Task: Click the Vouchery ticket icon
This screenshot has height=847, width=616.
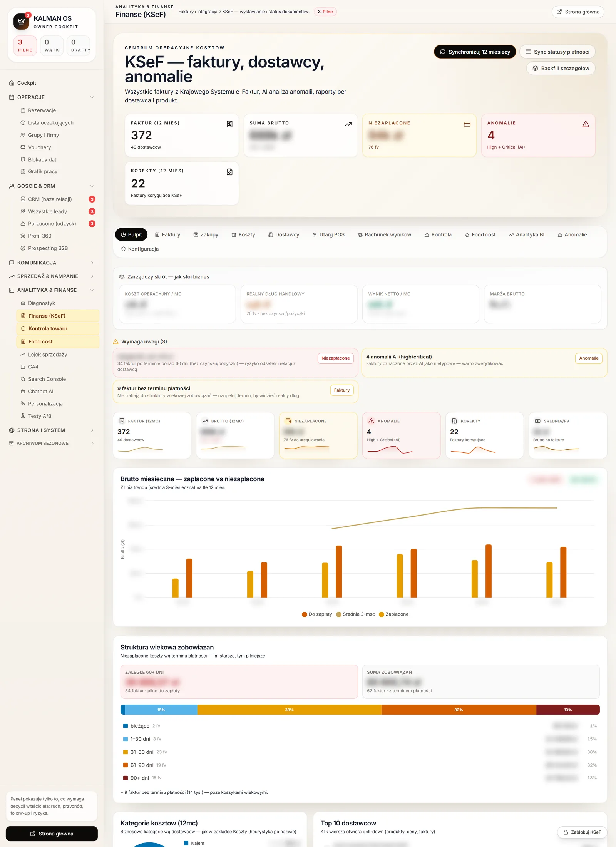Action: 23,147
